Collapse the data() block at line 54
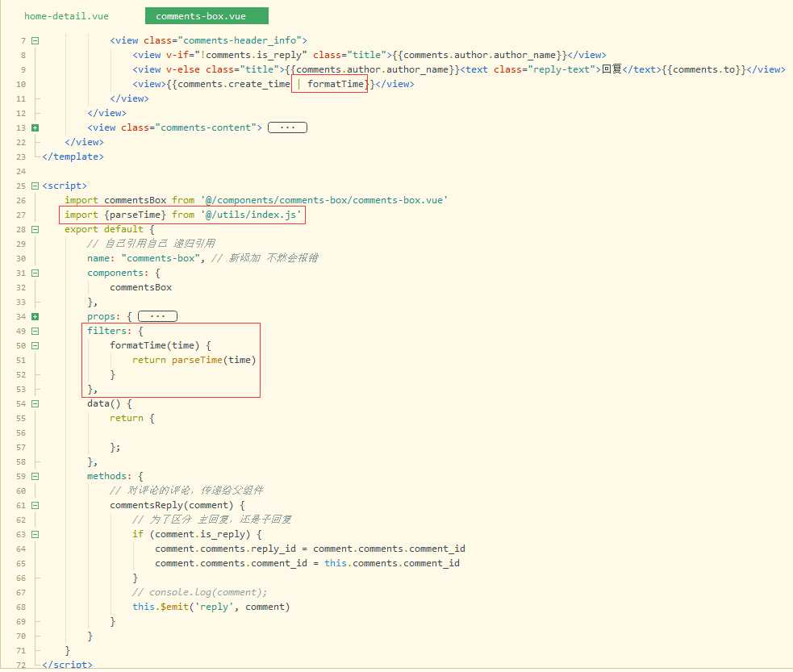Viewport: 793px width, 672px height. click(x=35, y=404)
